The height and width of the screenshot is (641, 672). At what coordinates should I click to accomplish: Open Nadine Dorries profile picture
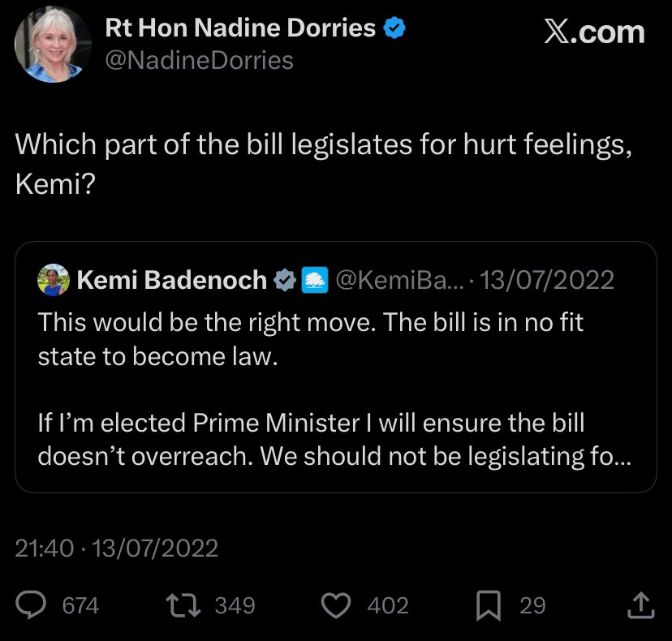pos(53,45)
